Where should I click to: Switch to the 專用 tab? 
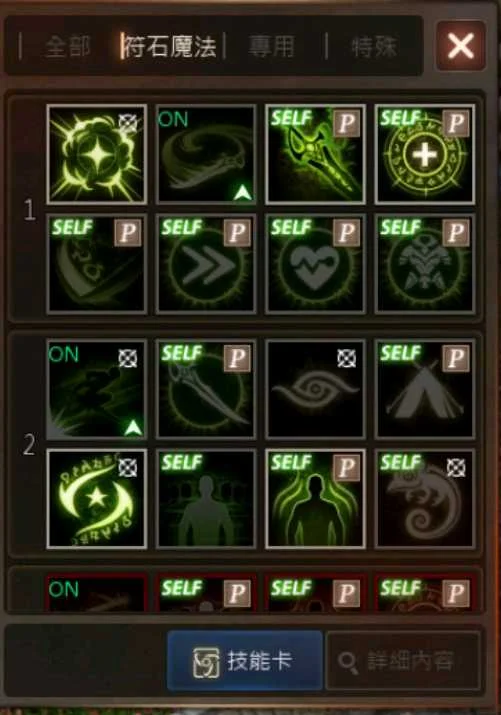pyautogui.click(x=272, y=47)
